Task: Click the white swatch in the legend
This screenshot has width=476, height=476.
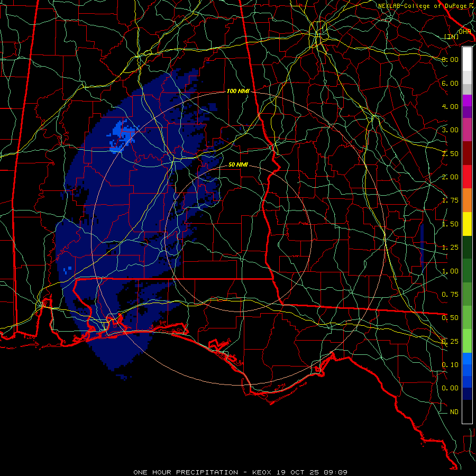Action: 467,59
